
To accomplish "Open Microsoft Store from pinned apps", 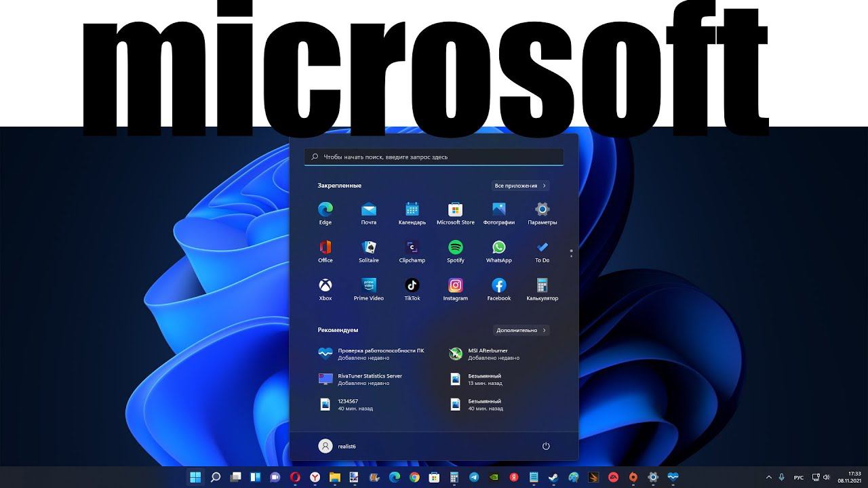I will [456, 213].
